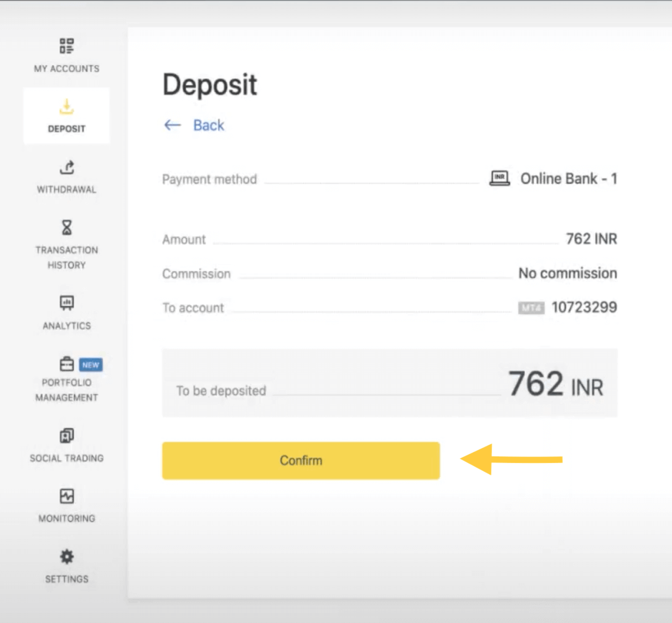Image resolution: width=672 pixels, height=623 pixels.
Task: Select Deposit menu label
Action: [x=66, y=129]
